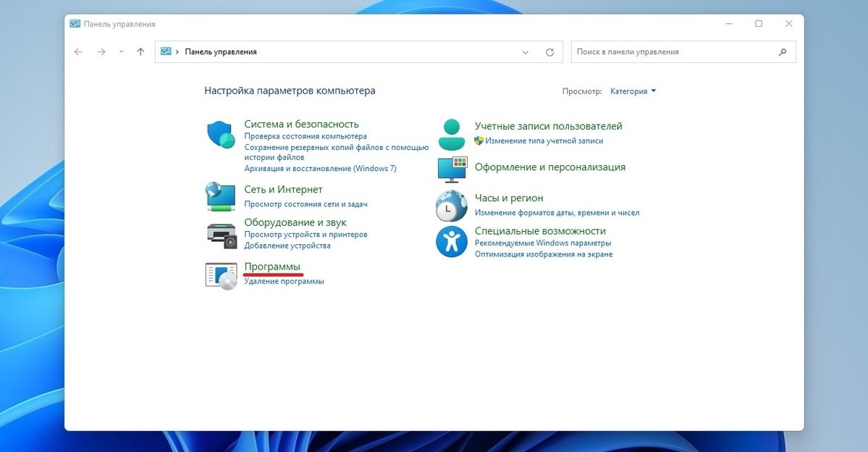Click the Hardware and Sound printer icon
The height and width of the screenshot is (452, 868).
click(221, 234)
